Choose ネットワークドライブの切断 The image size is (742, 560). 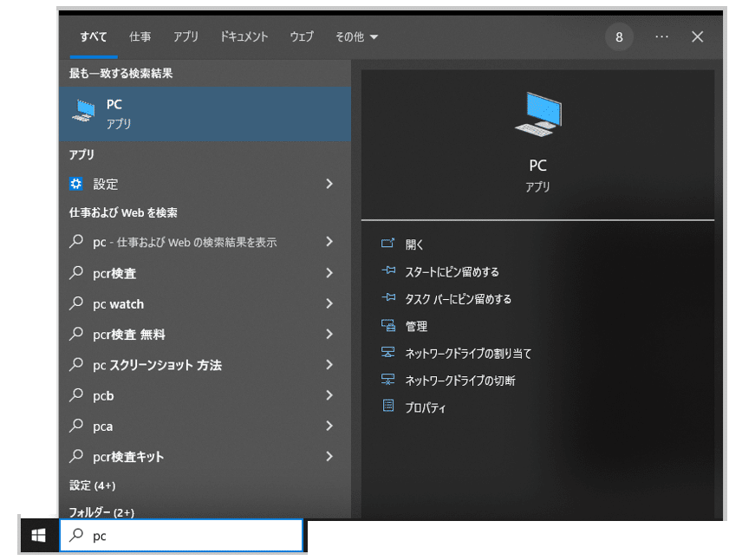click(460, 380)
